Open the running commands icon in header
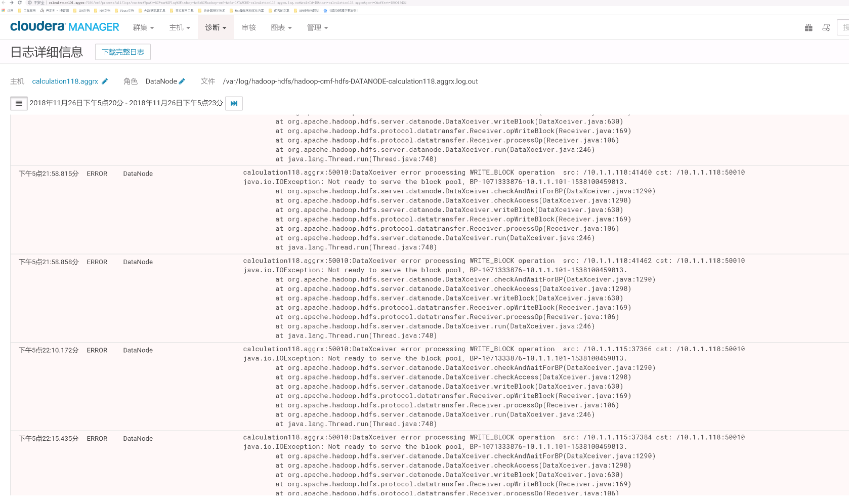849x504 pixels. click(826, 28)
